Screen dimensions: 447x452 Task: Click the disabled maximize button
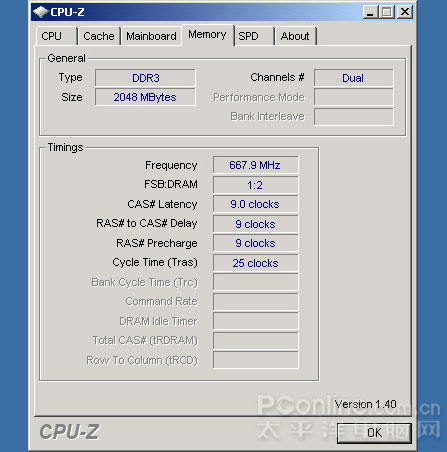387,12
